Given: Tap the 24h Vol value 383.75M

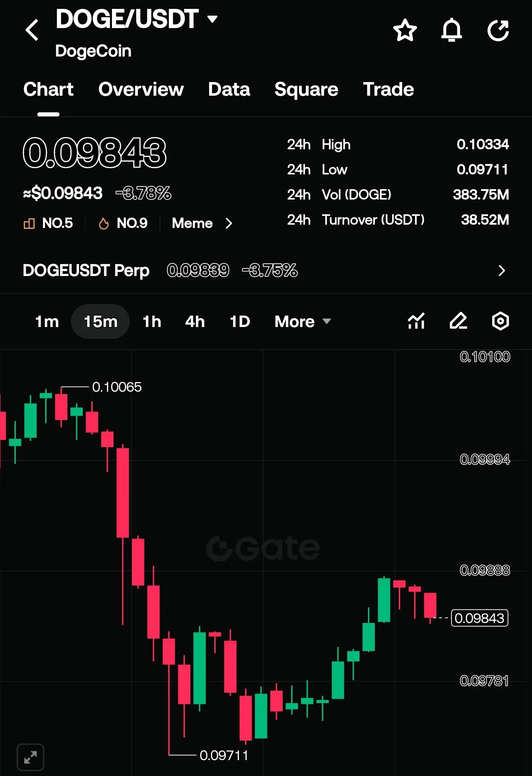Looking at the screenshot, I should [x=481, y=195].
